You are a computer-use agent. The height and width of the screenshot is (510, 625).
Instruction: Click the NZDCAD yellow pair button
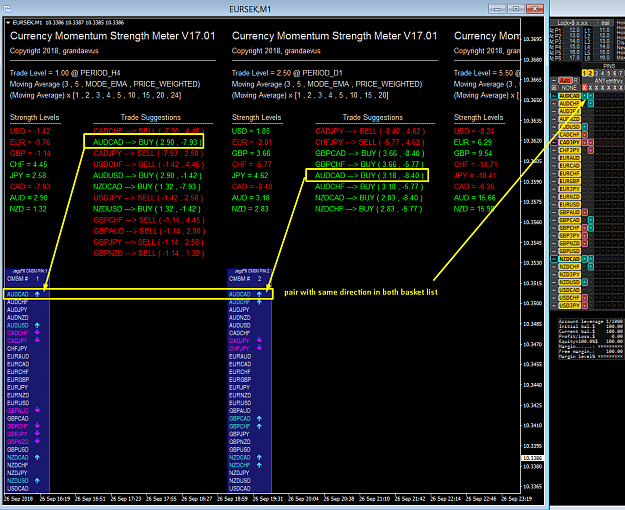point(570,259)
